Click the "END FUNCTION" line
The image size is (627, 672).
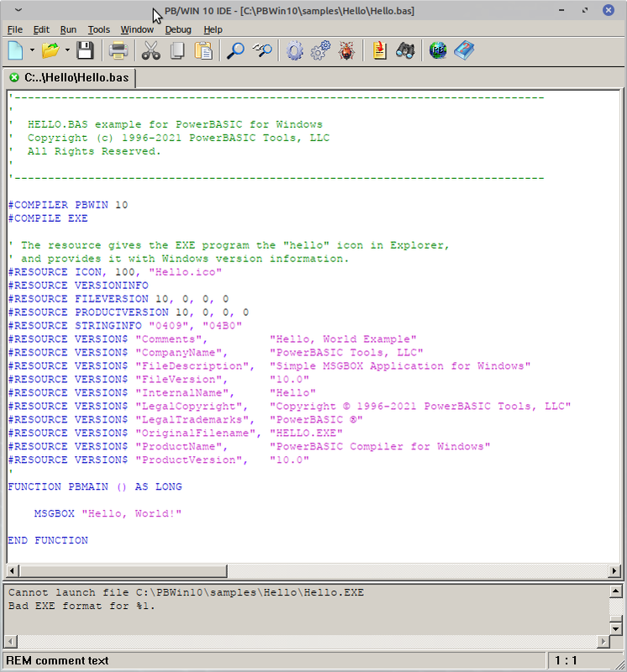(x=48, y=540)
